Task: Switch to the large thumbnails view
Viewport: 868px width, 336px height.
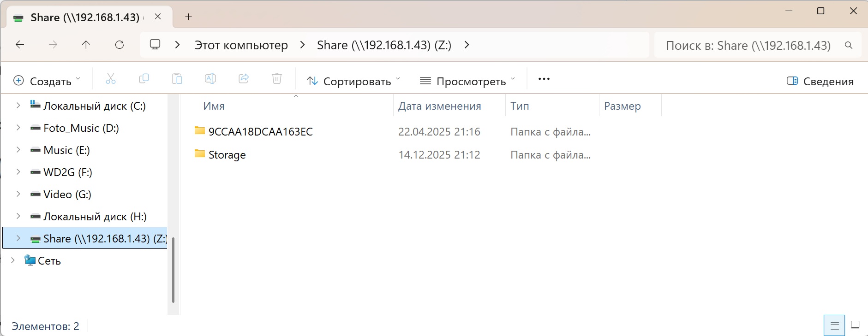Action: (855, 325)
